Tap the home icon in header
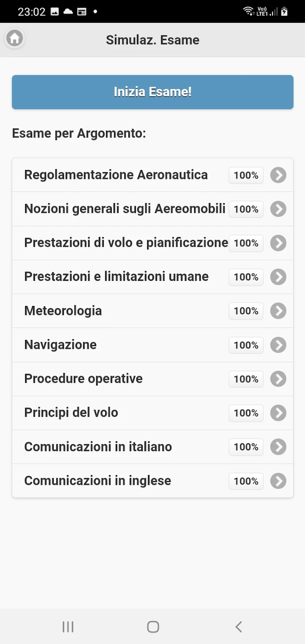Image resolution: width=305 pixels, height=644 pixels. point(14,38)
